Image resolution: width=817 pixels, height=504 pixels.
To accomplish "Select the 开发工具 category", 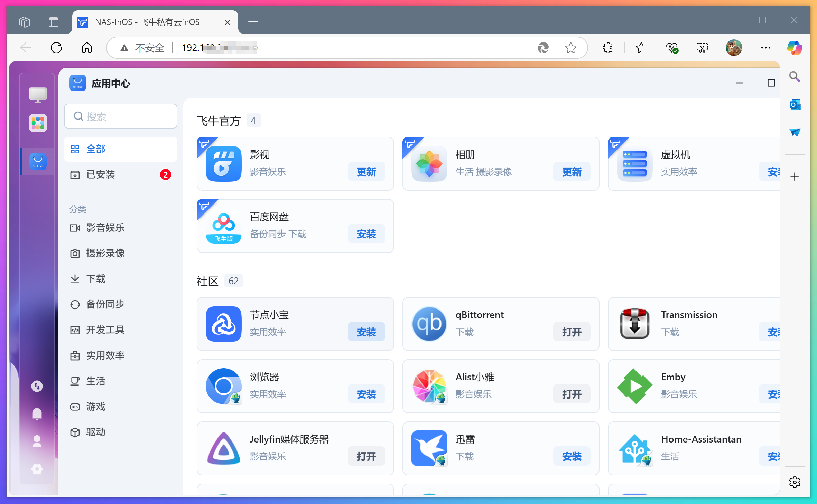I will [x=105, y=330].
